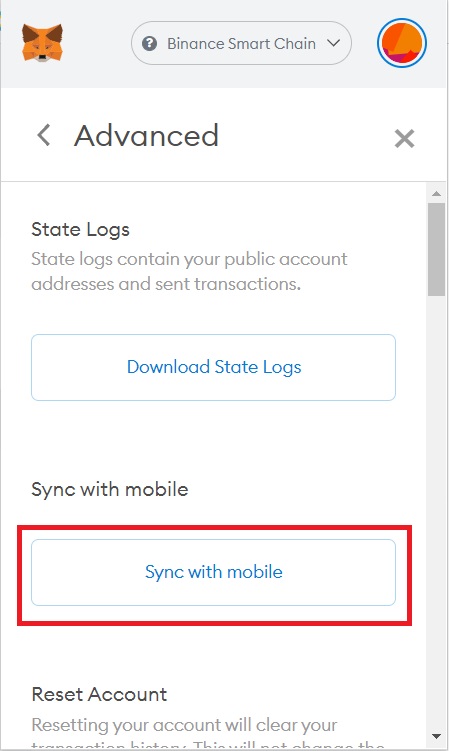Click the empty scrollbar track below thumb
This screenshot has width=449, height=751.
[x=436, y=512]
